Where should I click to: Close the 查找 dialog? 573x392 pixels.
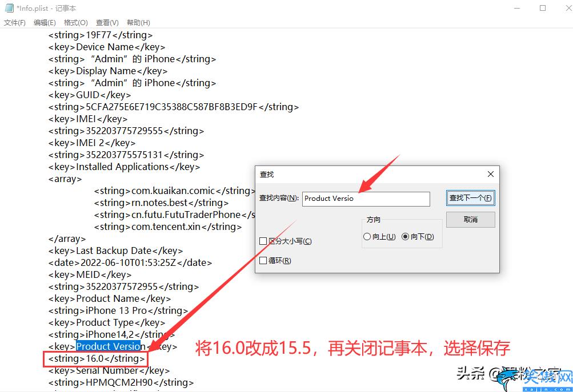pos(491,174)
